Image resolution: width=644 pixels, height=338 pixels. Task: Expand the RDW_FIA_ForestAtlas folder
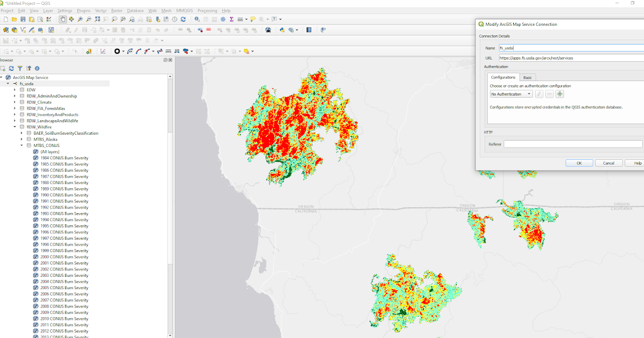pyautogui.click(x=15, y=108)
